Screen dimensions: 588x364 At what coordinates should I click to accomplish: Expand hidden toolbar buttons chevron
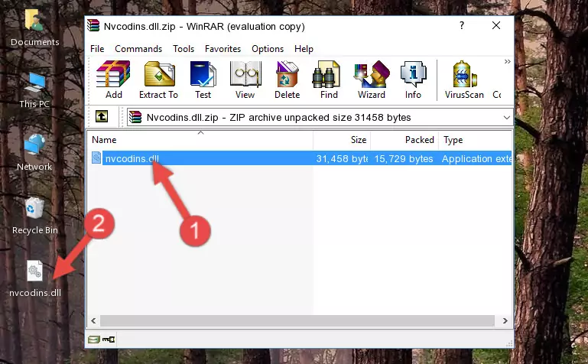508,61
